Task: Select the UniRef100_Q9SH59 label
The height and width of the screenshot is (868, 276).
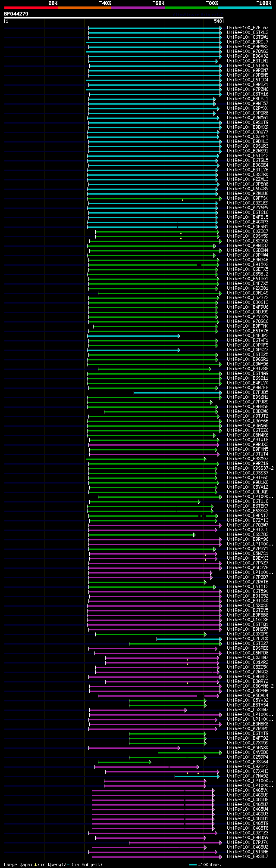Action: (248, 236)
